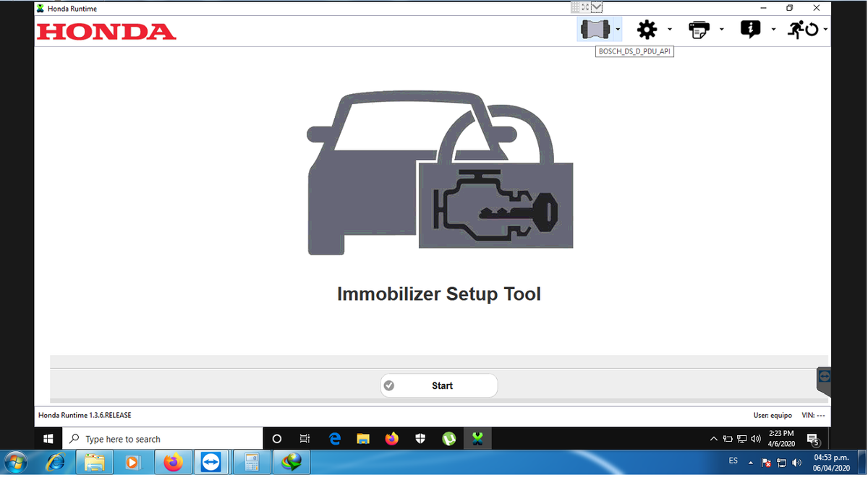Open the Action Center notifications icon
The image size is (868, 488).
click(x=813, y=438)
